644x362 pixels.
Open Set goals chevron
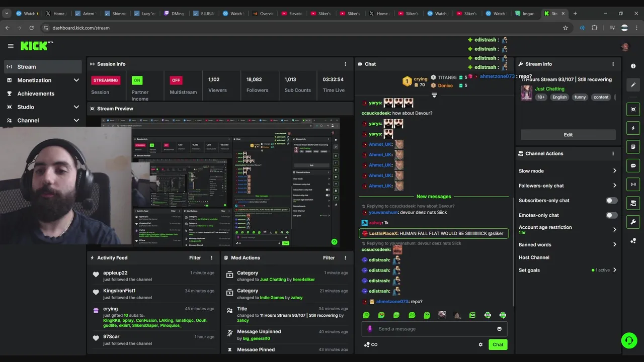(614, 270)
